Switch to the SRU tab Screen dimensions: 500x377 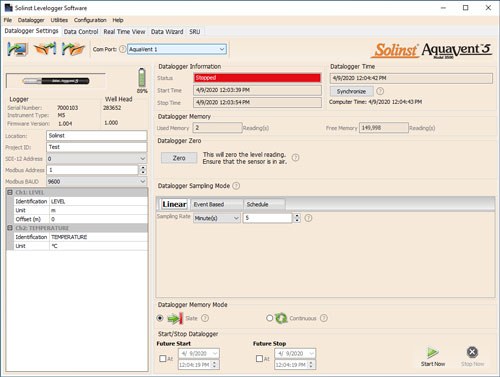point(195,32)
